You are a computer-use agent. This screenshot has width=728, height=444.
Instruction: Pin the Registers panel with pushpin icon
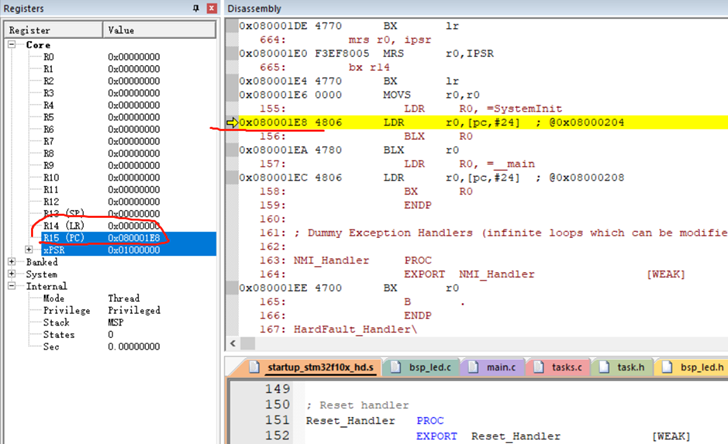(x=196, y=8)
